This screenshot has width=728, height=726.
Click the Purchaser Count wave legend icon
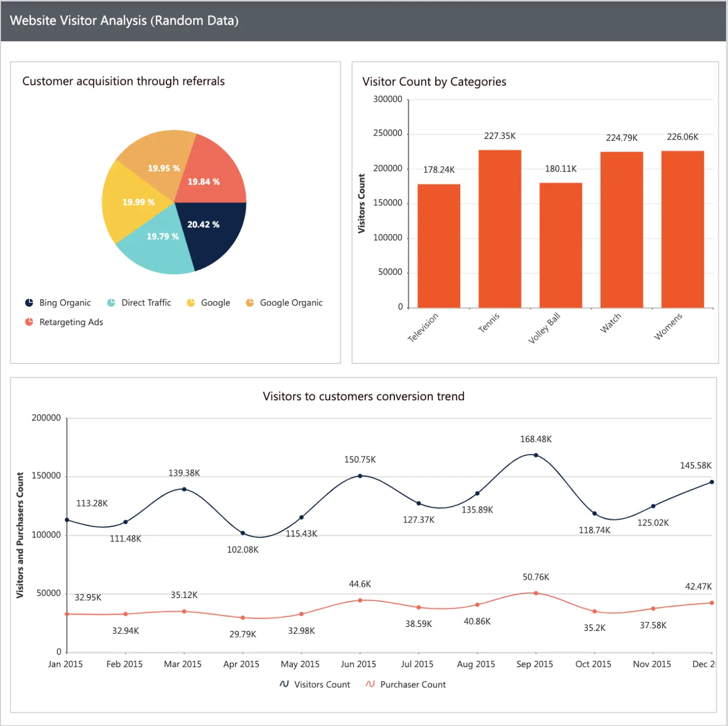point(370,684)
